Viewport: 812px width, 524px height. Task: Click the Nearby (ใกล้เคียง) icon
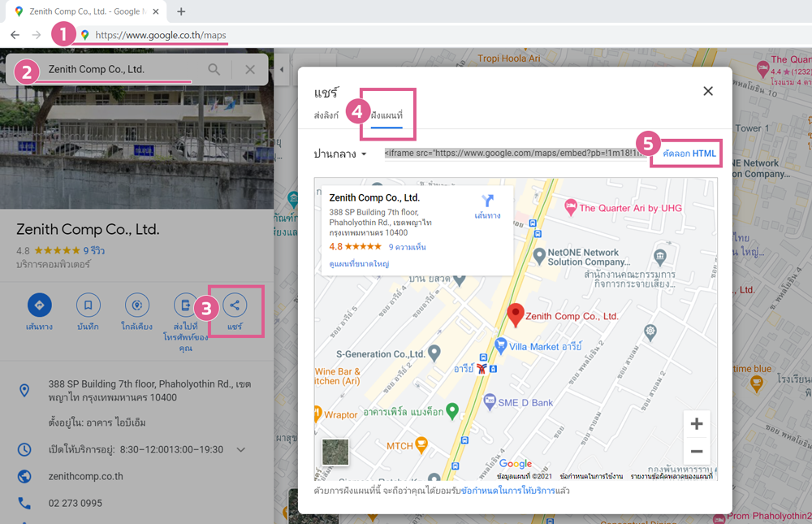coord(137,305)
